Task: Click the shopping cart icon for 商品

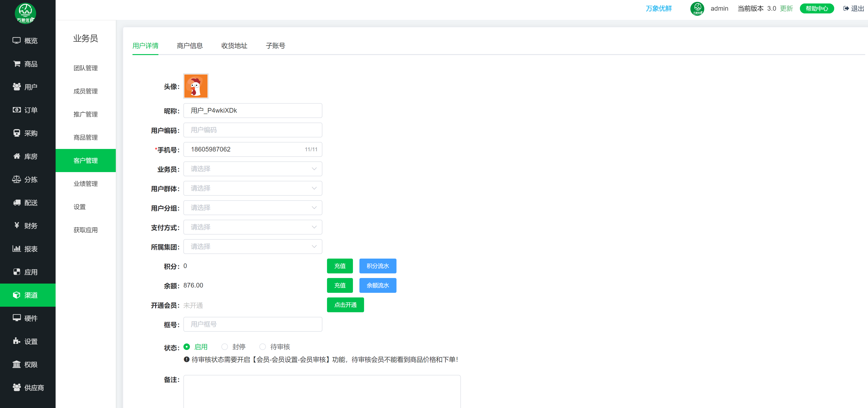Action: (x=16, y=64)
